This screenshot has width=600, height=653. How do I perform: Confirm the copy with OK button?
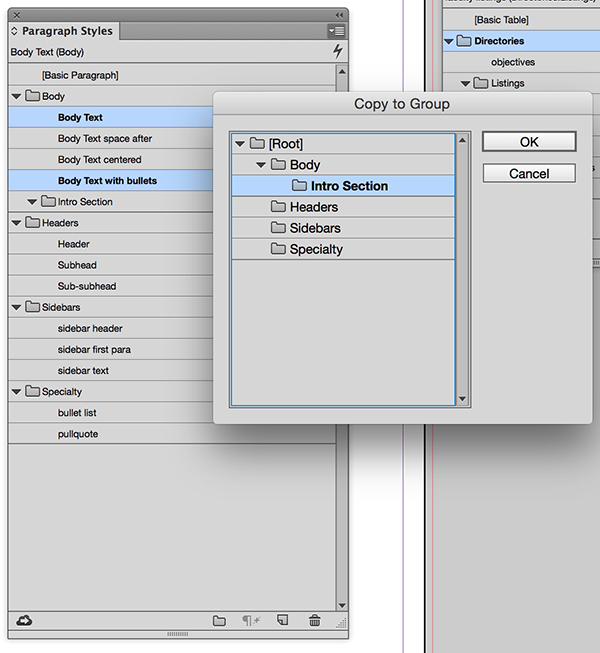529,142
